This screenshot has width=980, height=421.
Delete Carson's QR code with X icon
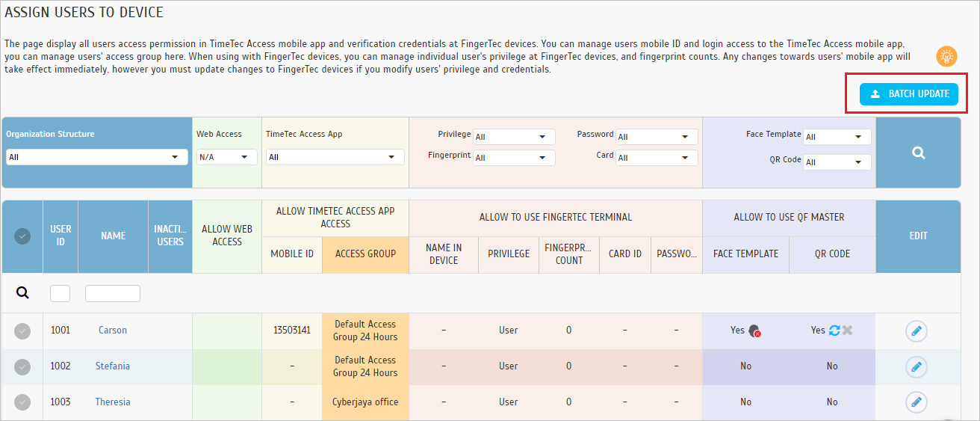(x=847, y=330)
